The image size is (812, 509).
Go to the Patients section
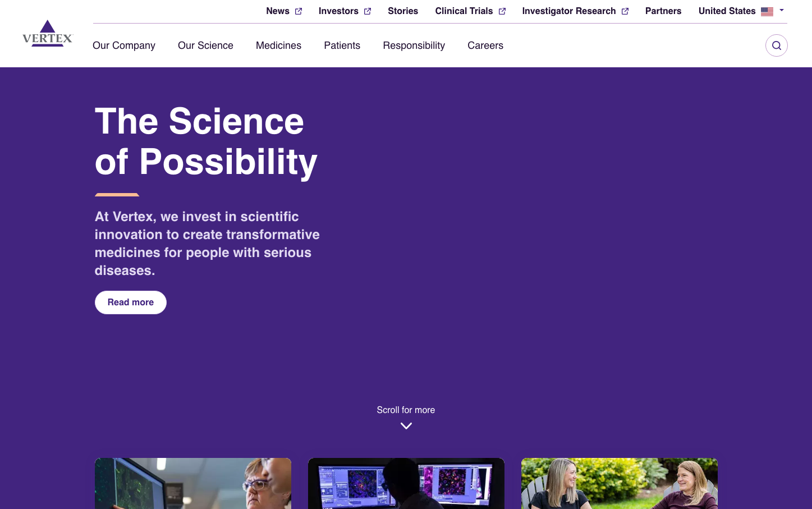342,45
